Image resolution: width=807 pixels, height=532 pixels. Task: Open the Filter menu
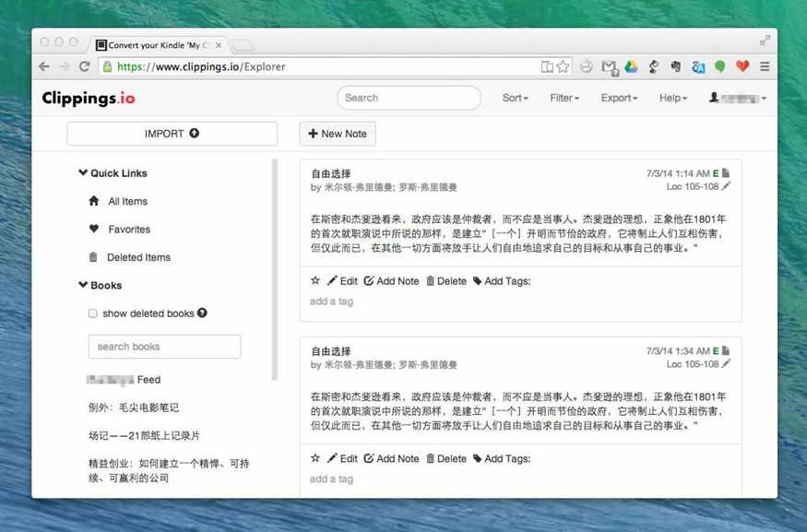click(564, 98)
